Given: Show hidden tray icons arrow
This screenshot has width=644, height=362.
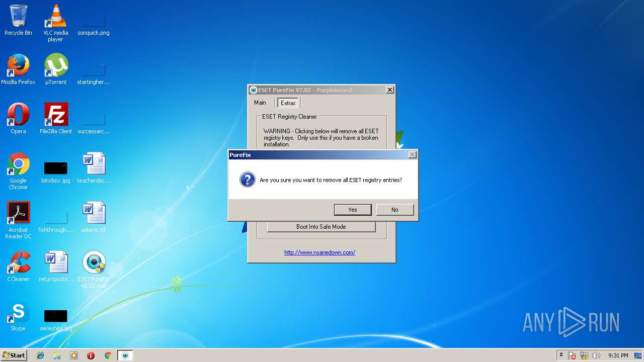Looking at the screenshot, I should 561,355.
